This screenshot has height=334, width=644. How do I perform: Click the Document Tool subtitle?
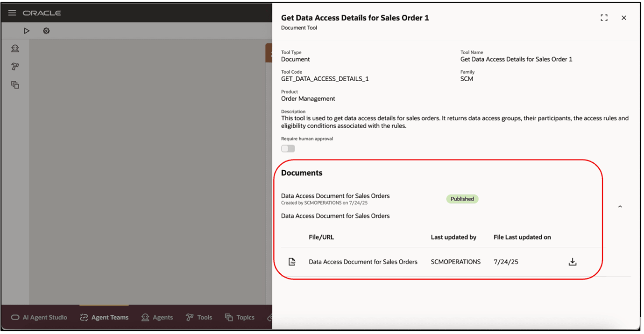(299, 28)
